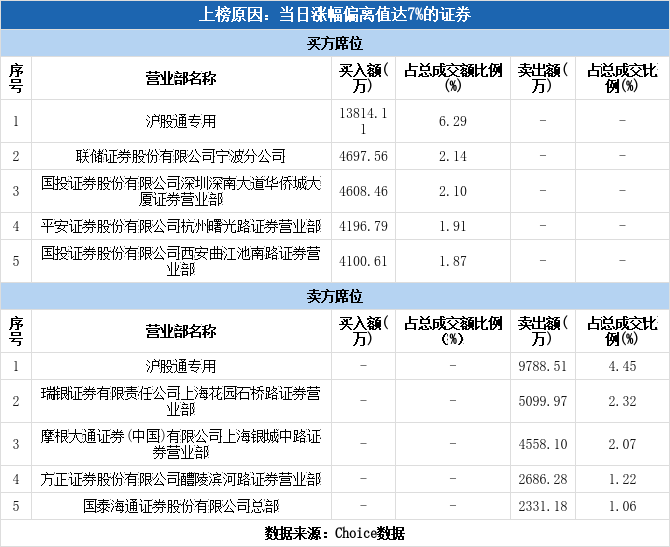This screenshot has width=670, height=547.
Task: Select the 卖方席位 section header
Action: (335, 296)
